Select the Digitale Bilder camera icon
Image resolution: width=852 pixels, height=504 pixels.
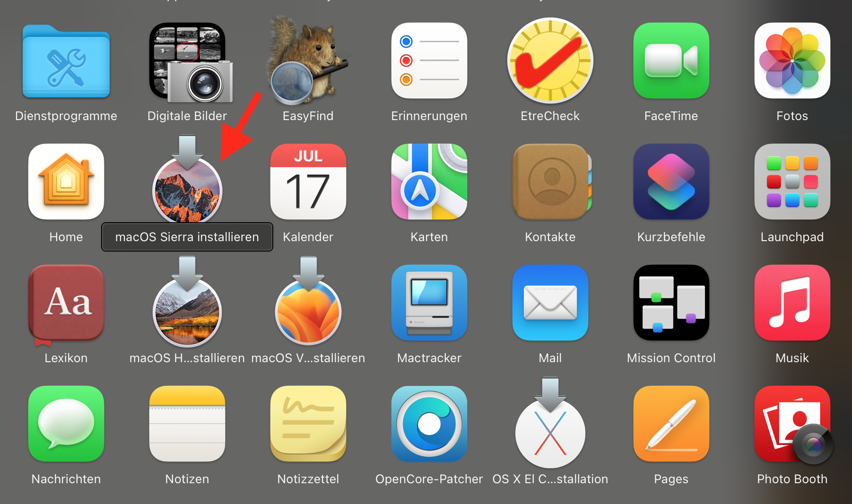coord(191,62)
